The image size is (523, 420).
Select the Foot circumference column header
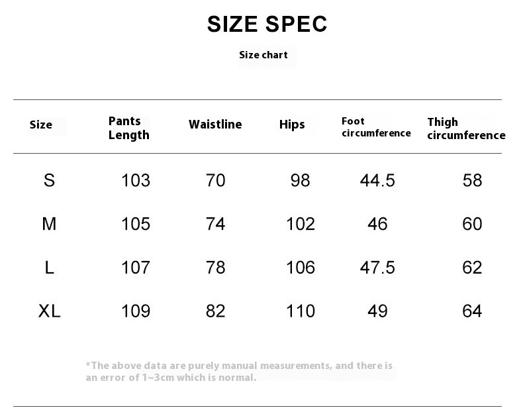pos(376,127)
